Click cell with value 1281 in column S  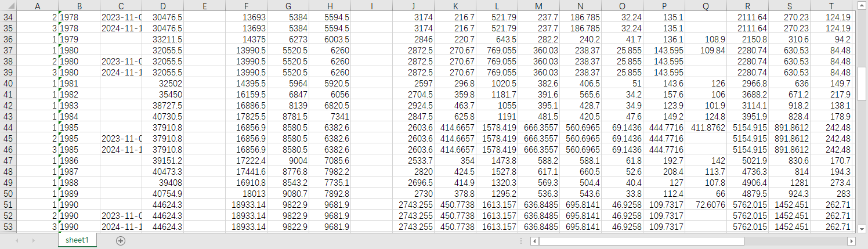click(790, 183)
